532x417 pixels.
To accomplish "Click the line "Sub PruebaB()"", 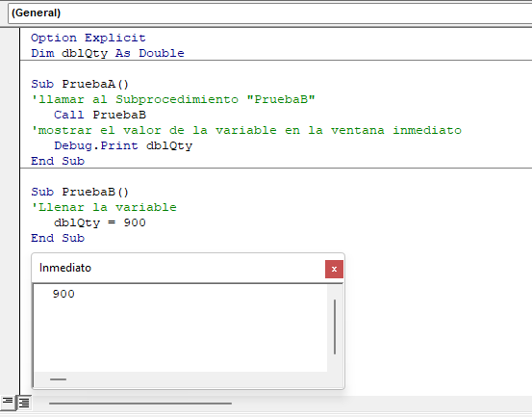I will [x=80, y=192].
